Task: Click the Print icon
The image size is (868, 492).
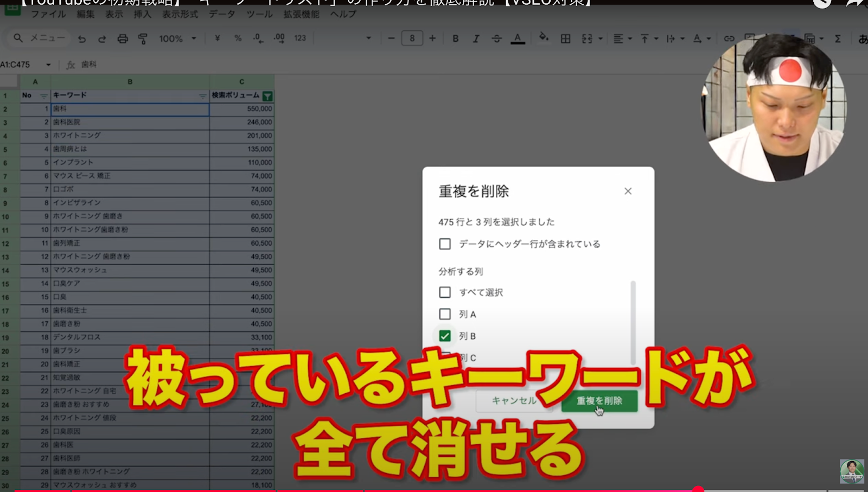Action: click(x=124, y=38)
